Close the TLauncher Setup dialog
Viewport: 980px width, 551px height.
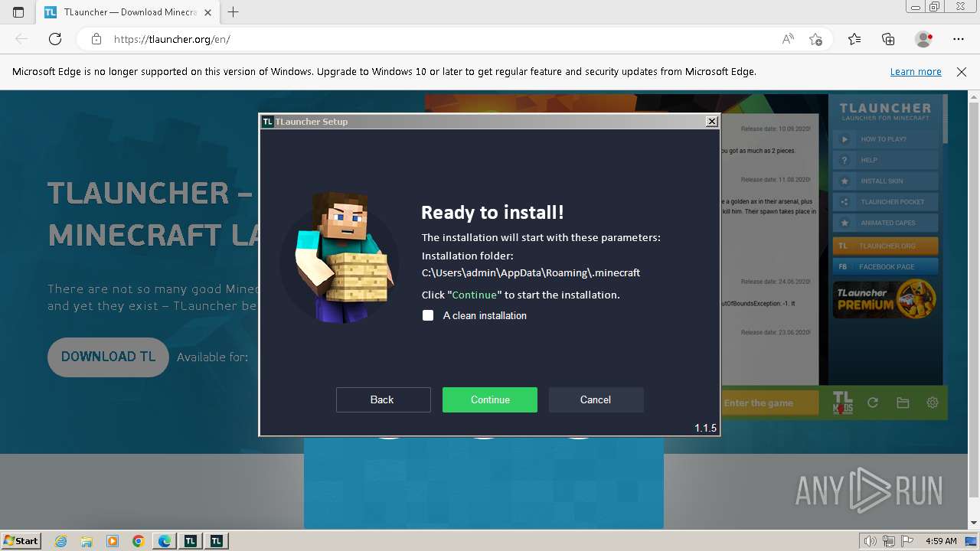711,121
